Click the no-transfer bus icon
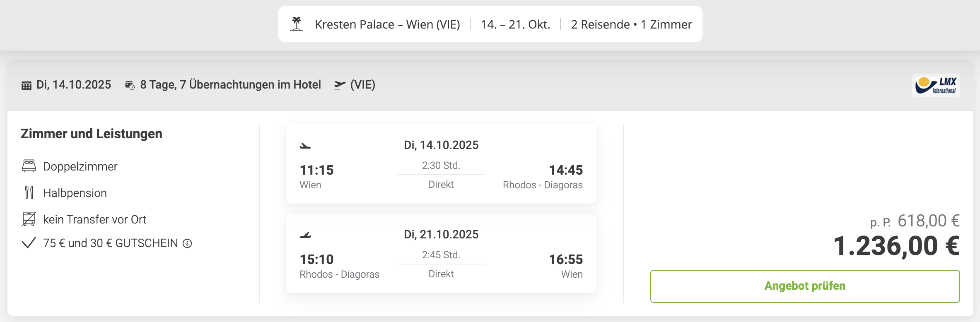This screenshot has width=980, height=322. [x=29, y=219]
